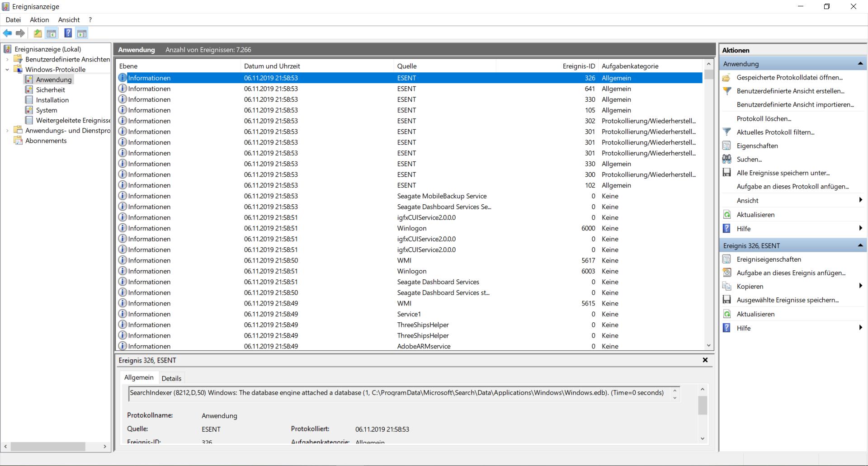868x466 pixels.
Task: Click the tree pane horizontal scrollbar thumb
Action: coord(48,447)
